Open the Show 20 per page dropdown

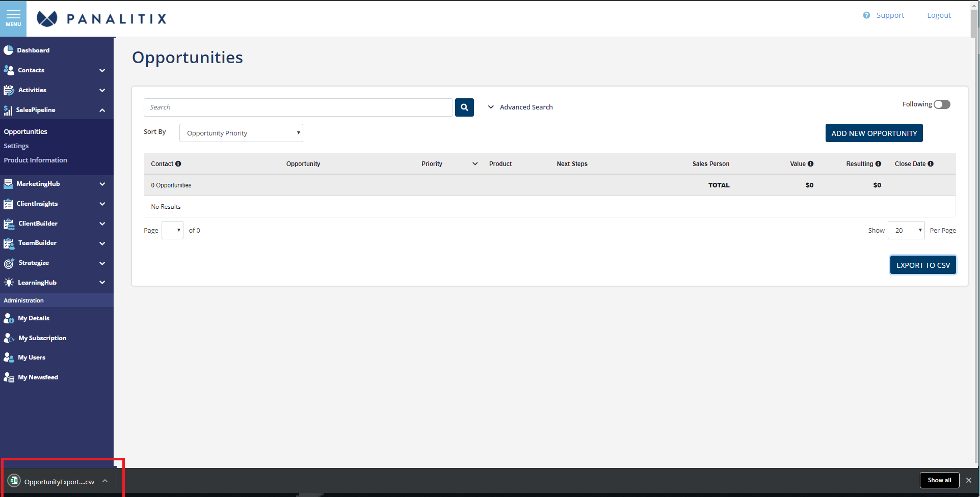coord(906,230)
